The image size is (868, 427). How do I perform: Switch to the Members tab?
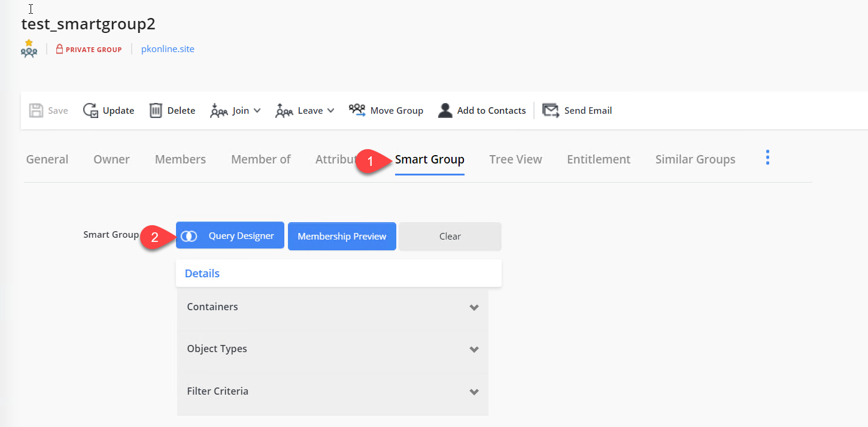(180, 159)
